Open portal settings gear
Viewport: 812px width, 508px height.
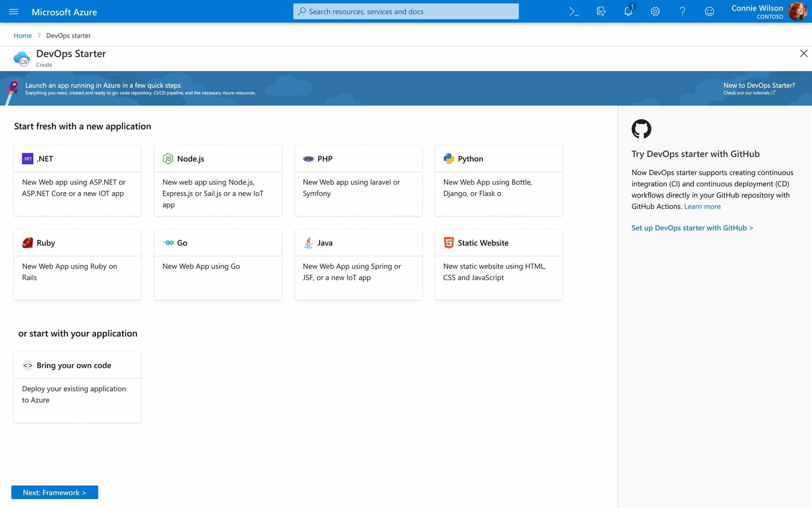coord(655,12)
